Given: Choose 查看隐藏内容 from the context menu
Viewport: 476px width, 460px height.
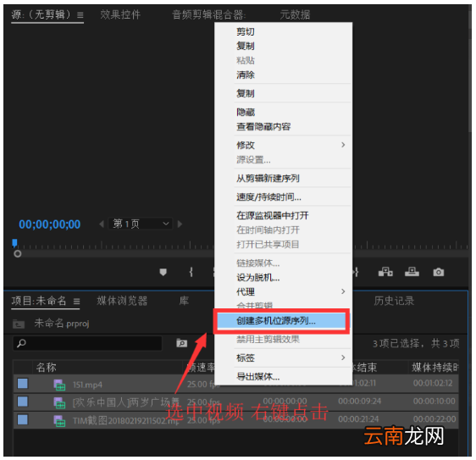Looking at the screenshot, I should (263, 126).
